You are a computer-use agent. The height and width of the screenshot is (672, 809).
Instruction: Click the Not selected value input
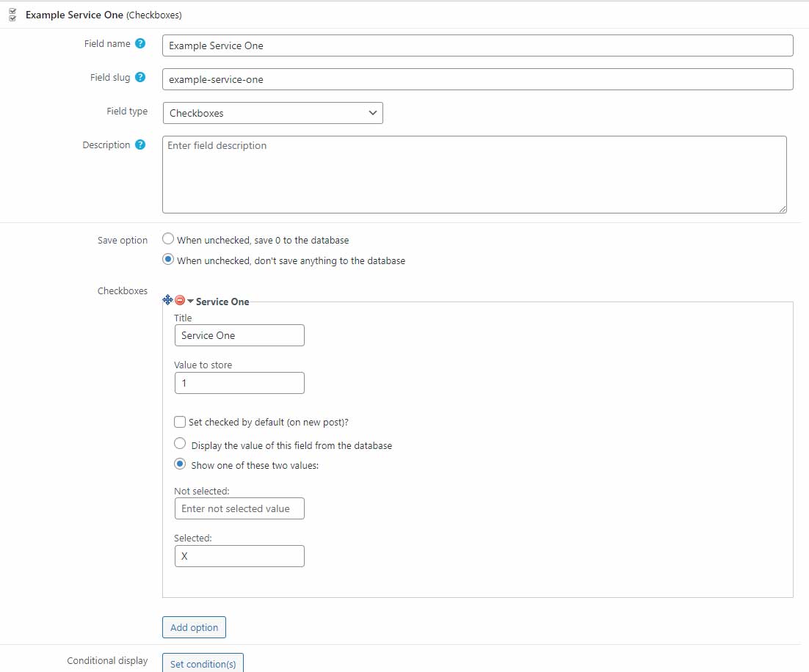click(x=239, y=508)
